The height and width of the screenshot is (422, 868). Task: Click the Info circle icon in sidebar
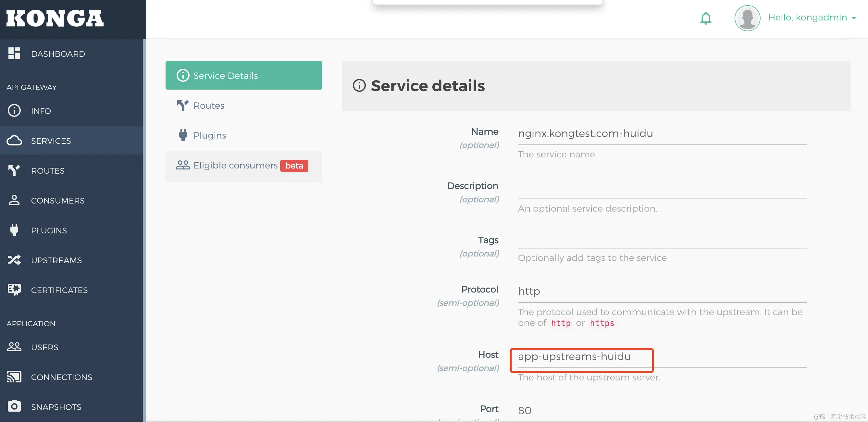tap(14, 111)
